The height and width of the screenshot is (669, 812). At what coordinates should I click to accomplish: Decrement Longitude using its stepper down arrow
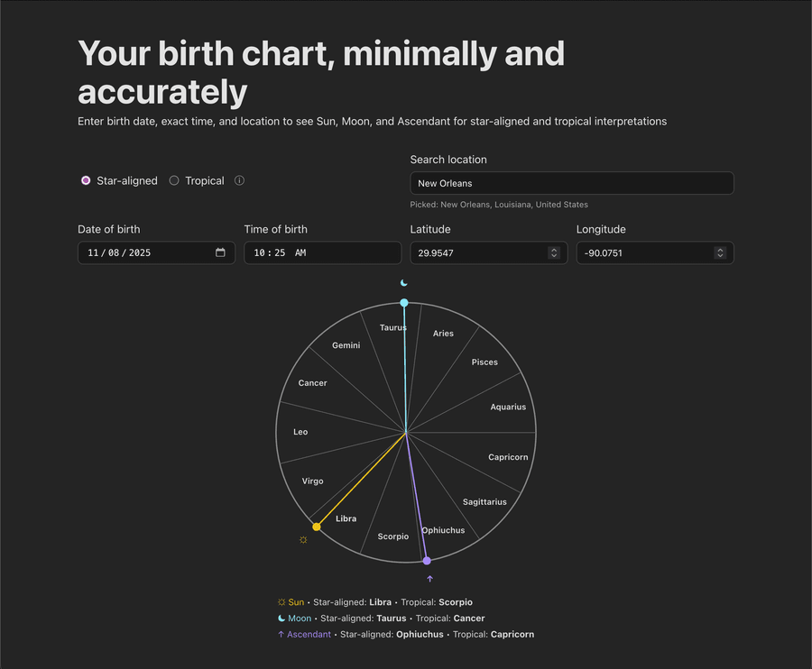pos(719,256)
